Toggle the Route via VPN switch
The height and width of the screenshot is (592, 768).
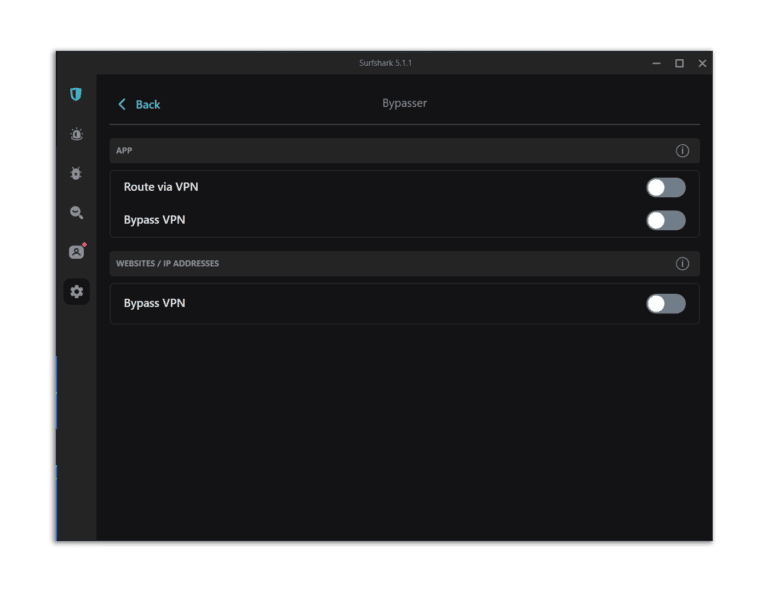tap(666, 187)
